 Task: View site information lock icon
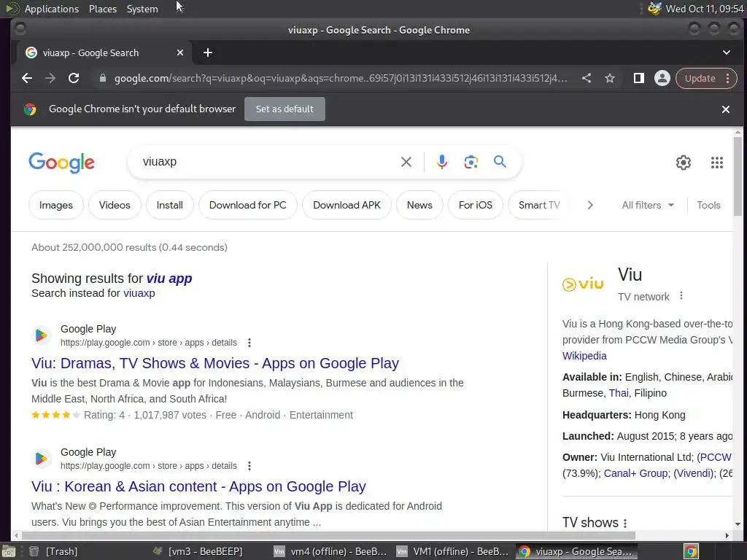tap(102, 78)
